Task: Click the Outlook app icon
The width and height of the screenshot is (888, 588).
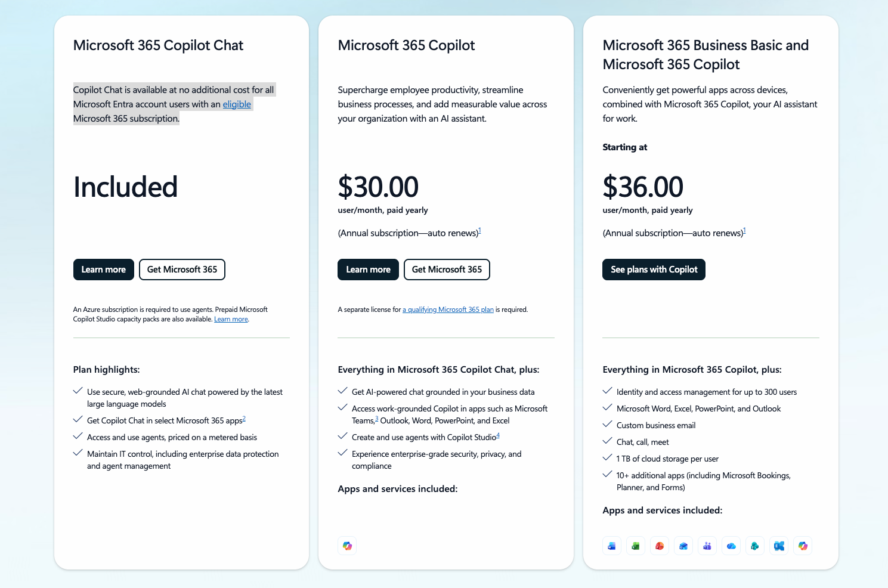Action: click(x=683, y=546)
